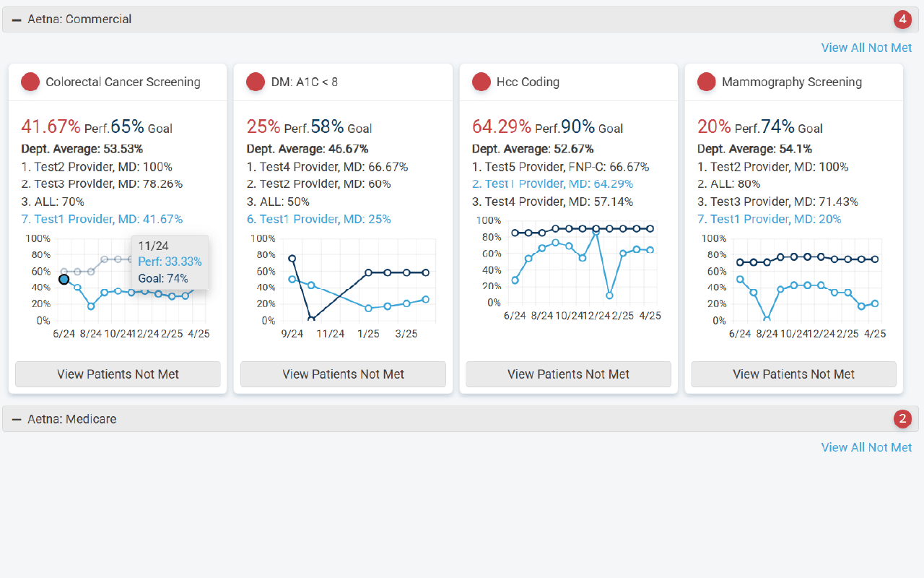Click red status circle beside DM: A1C < 8
The height and width of the screenshot is (578, 924).
256,82
